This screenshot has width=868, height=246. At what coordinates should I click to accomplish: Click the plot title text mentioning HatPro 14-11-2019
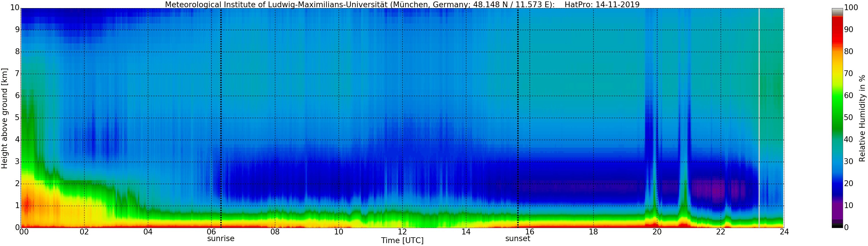402,5
